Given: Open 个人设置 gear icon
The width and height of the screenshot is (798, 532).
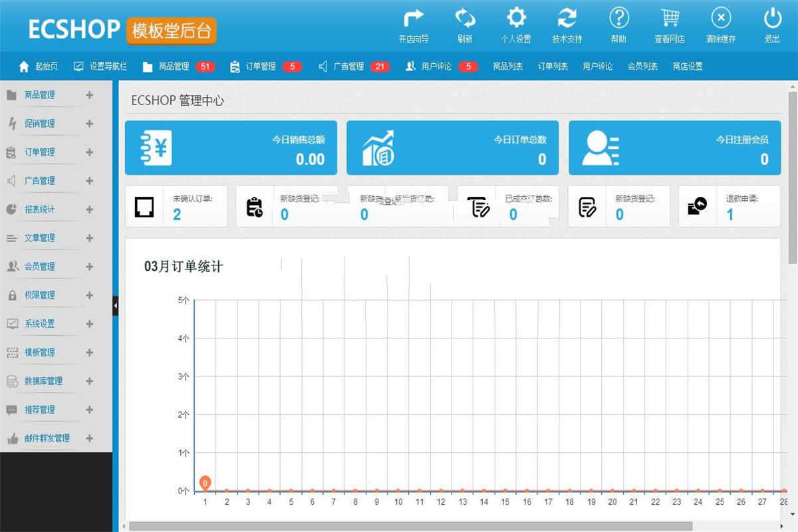Looking at the screenshot, I should [516, 17].
